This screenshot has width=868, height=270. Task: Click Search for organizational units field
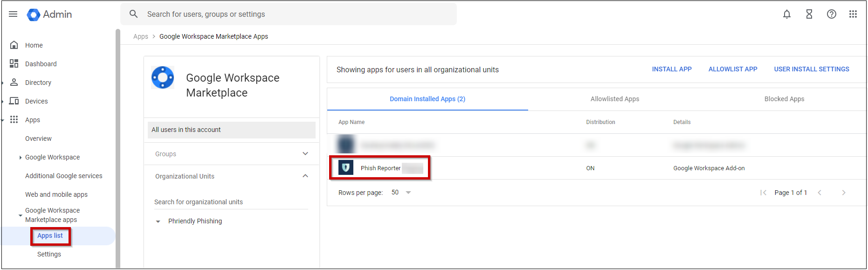[231, 202]
